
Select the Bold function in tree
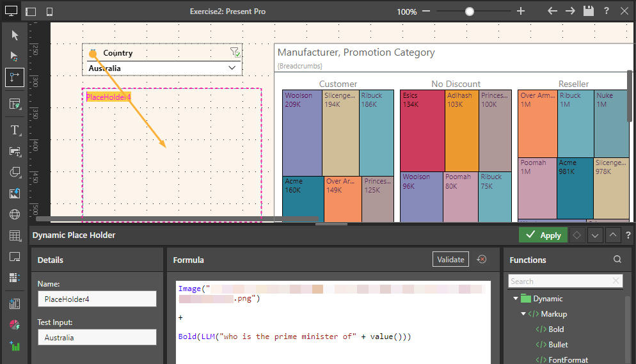coord(555,329)
